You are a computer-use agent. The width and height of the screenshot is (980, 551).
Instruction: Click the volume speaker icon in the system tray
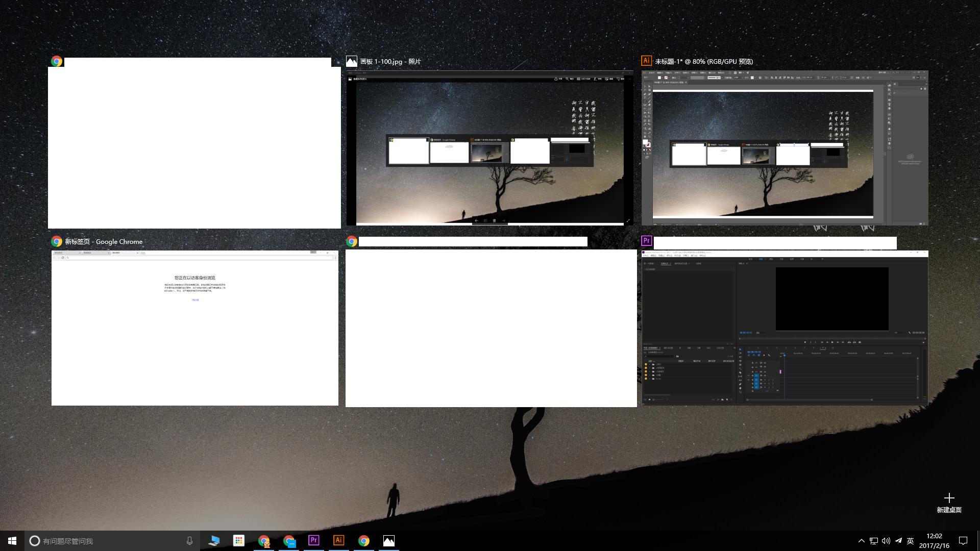887,540
